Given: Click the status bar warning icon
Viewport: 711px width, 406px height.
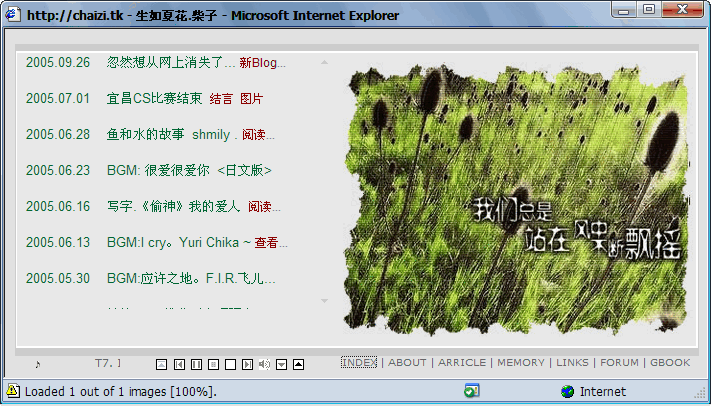Looking at the screenshot, I should click(13, 391).
